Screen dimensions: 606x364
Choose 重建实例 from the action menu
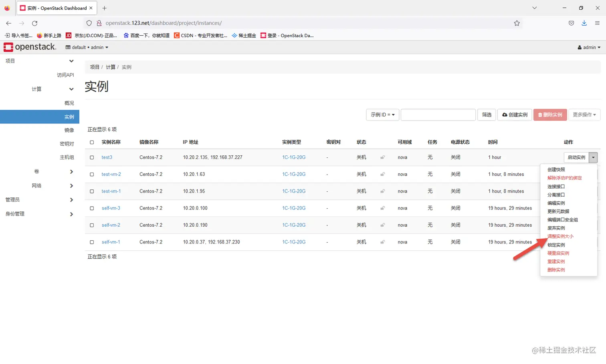point(556,261)
